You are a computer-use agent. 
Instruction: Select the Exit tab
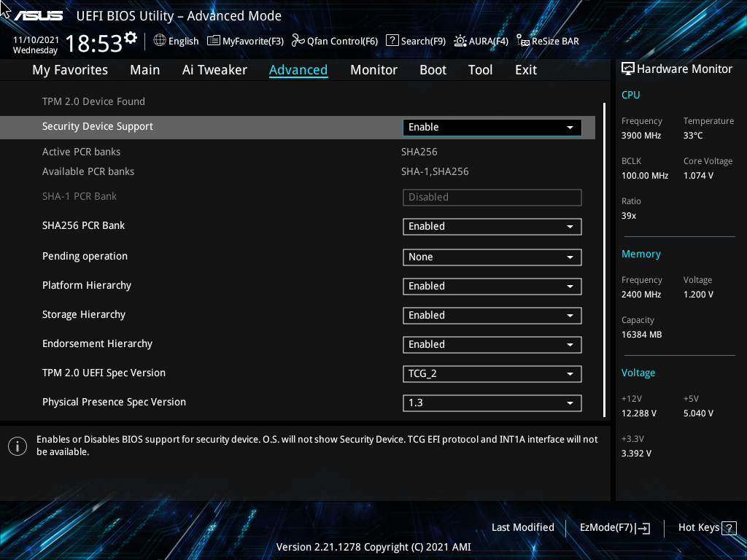(x=526, y=70)
